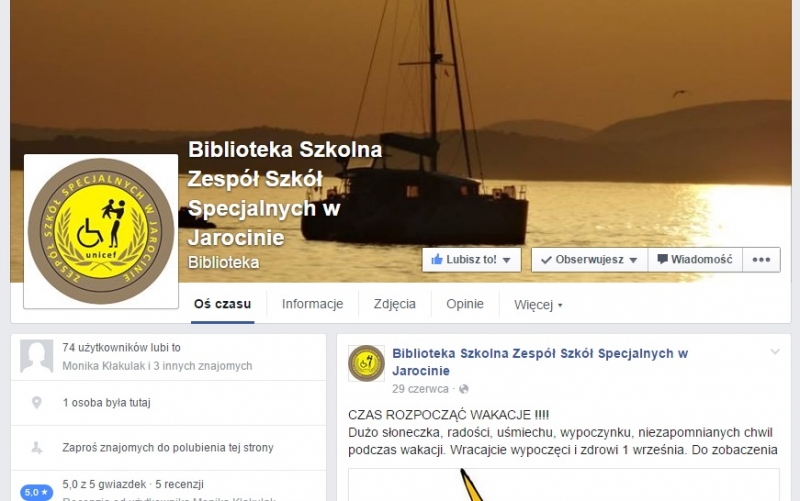Open the Wiadomość message button

pyautogui.click(x=695, y=260)
